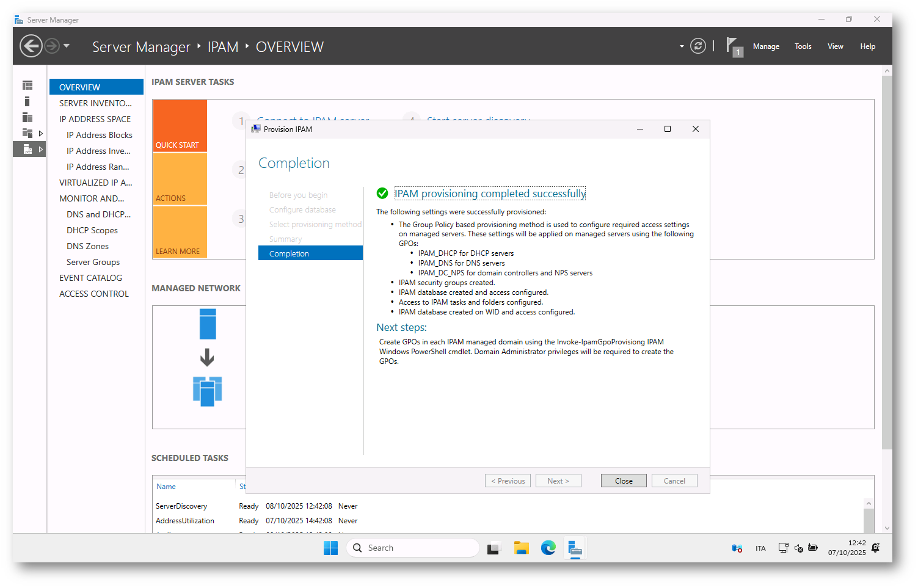This screenshot has width=918, height=588.
Task: Open the All Servers sidebar icon
Action: click(27, 117)
